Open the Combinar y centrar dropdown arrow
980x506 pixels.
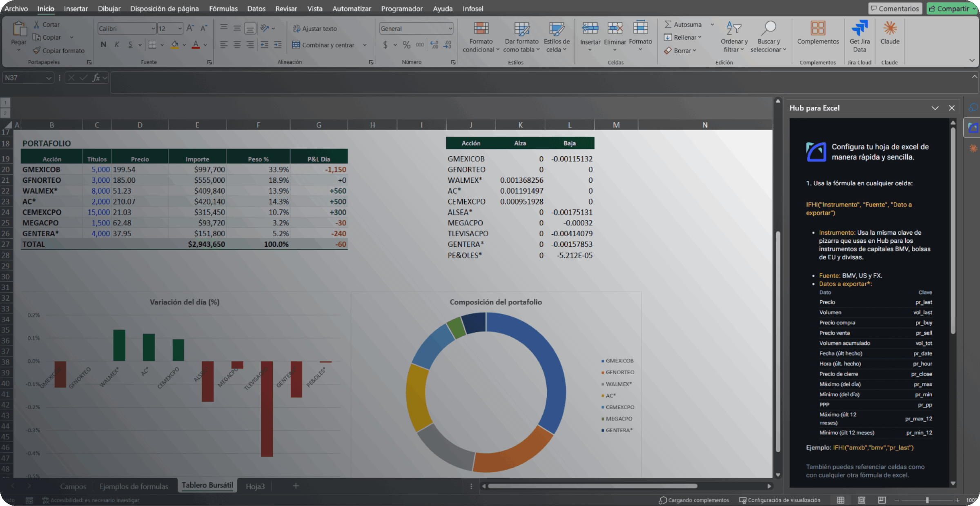(365, 45)
